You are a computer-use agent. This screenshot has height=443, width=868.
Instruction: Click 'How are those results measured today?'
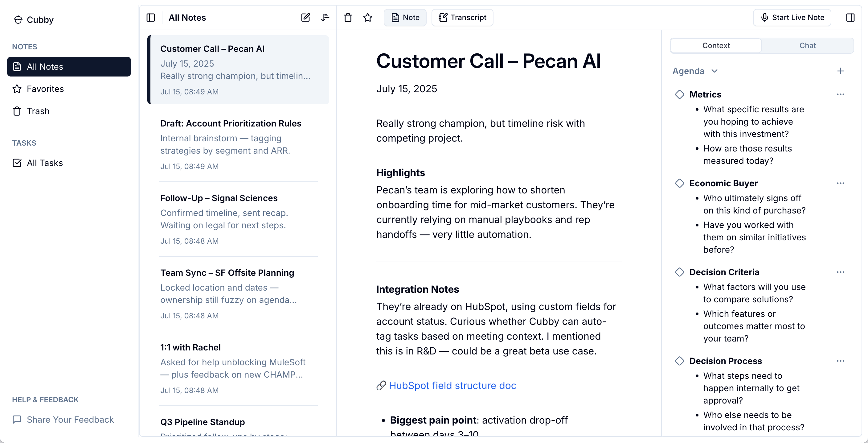point(747,155)
